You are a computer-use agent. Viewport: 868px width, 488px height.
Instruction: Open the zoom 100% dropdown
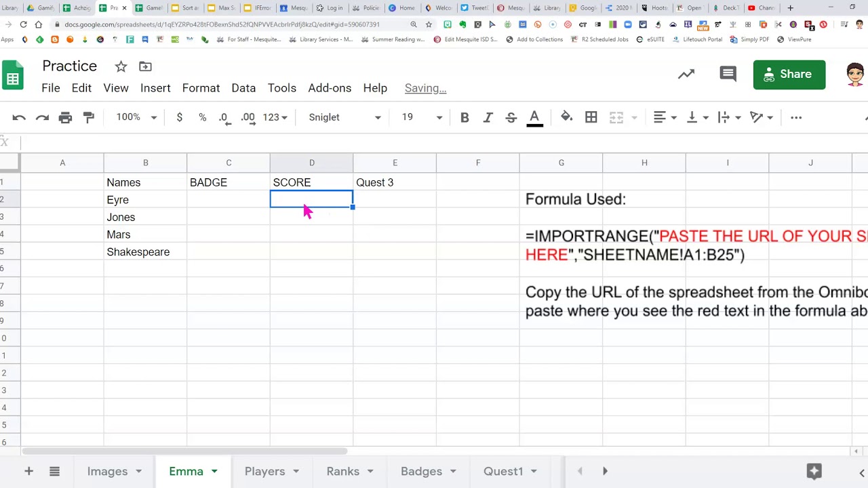(136, 117)
